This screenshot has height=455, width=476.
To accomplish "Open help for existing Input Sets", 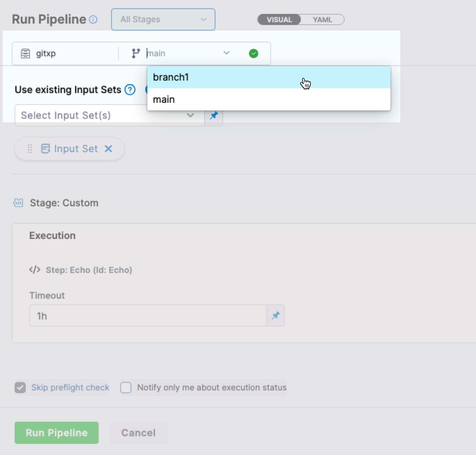I will click(130, 90).
